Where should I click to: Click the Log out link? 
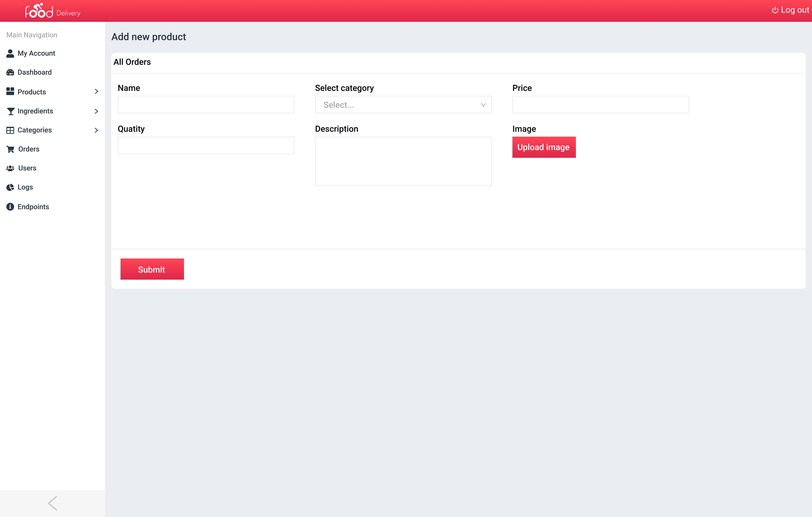point(790,10)
